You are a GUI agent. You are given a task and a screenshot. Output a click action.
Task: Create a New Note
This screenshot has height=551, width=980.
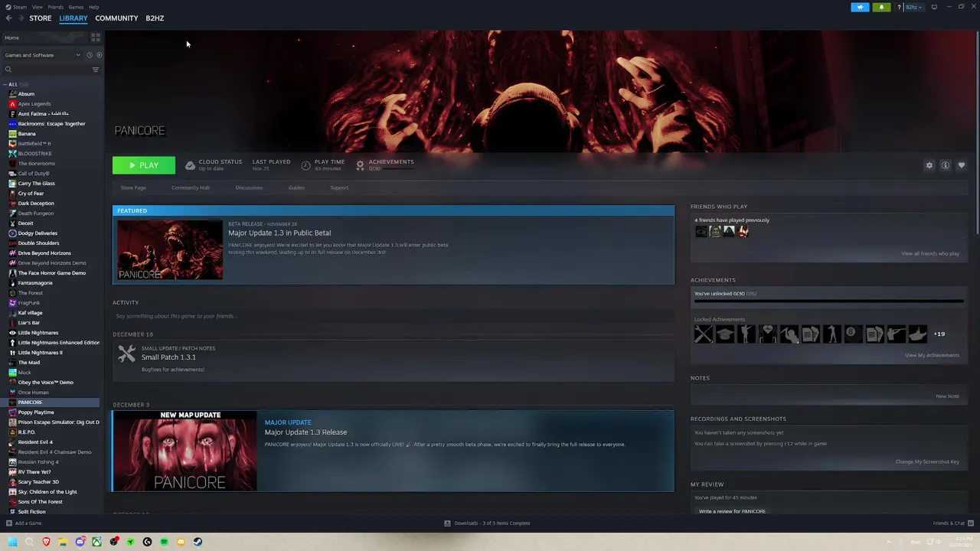947,396
